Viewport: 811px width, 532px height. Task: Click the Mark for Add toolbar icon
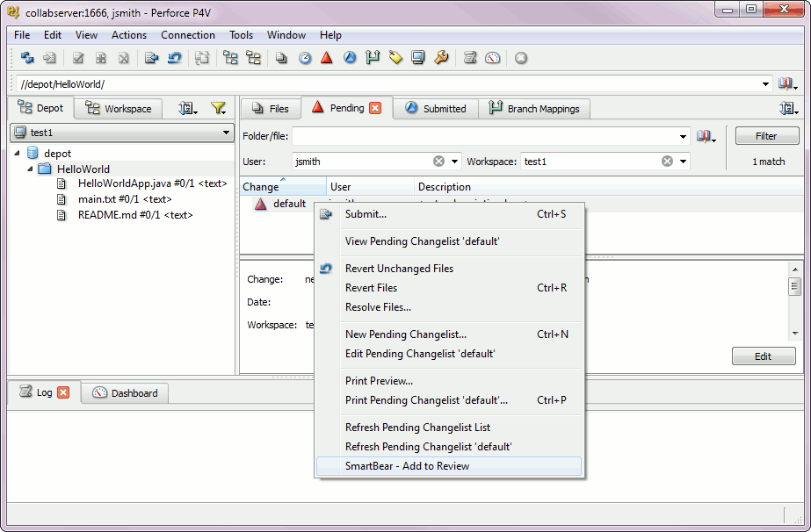[100, 57]
